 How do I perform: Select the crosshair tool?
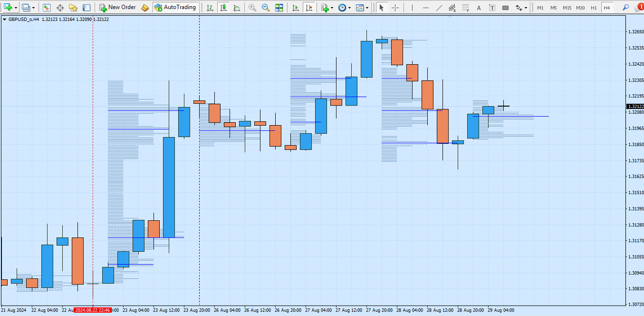tap(395, 8)
